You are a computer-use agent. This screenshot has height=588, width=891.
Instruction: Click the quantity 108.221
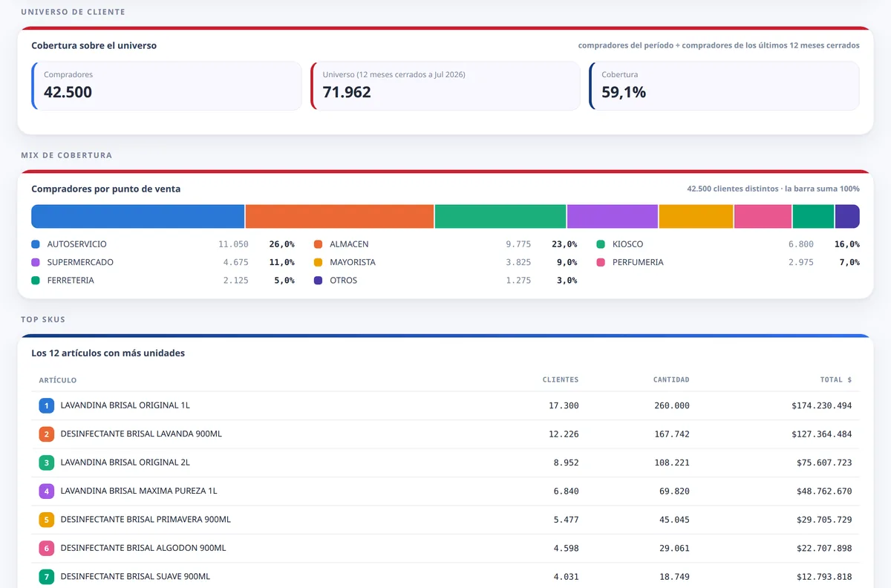coord(671,463)
